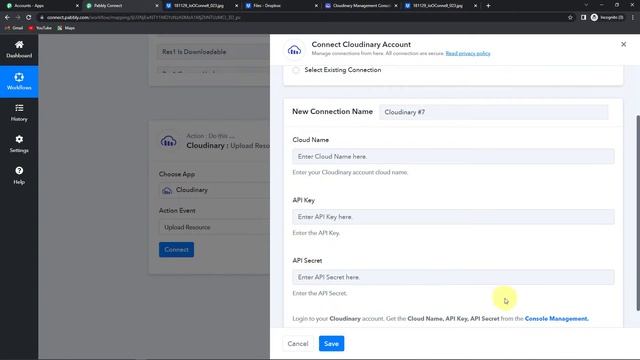Open the Action Event Upload Resource dropdown
The image size is (640, 360).
click(214, 227)
